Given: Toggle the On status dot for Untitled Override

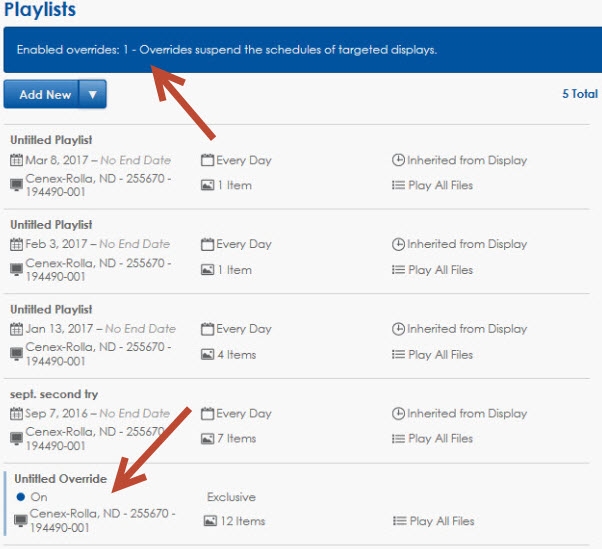Looking at the screenshot, I should pos(21,497).
